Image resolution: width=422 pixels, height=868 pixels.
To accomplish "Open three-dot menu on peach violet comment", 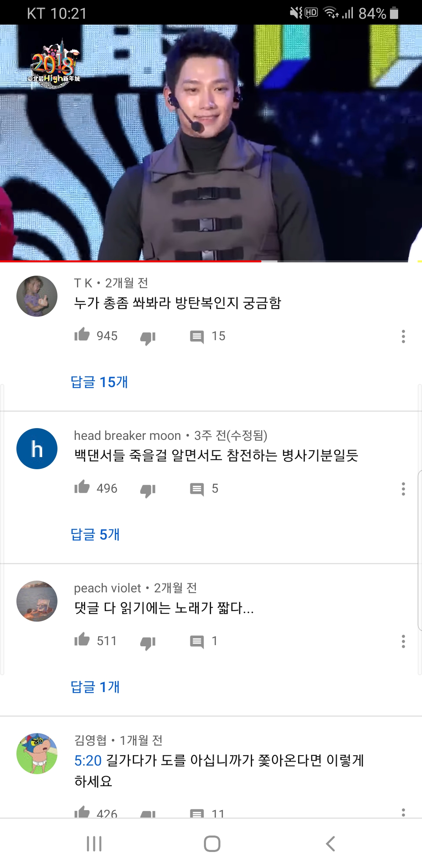I will (403, 641).
